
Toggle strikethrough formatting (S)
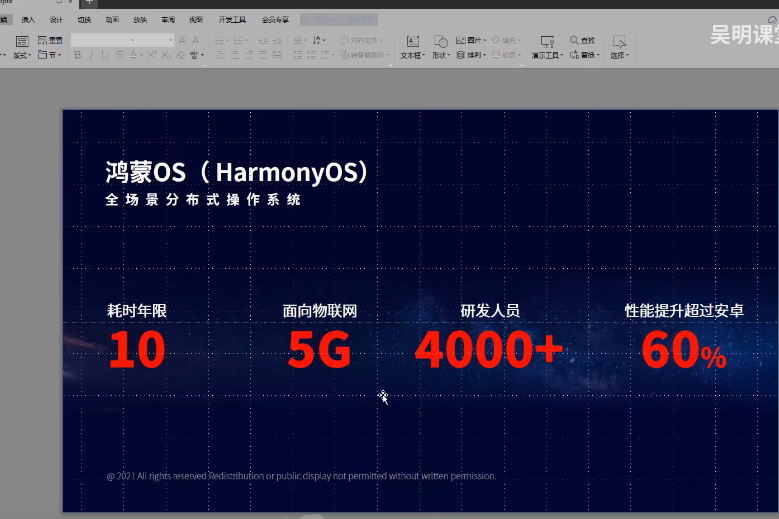[x=119, y=55]
